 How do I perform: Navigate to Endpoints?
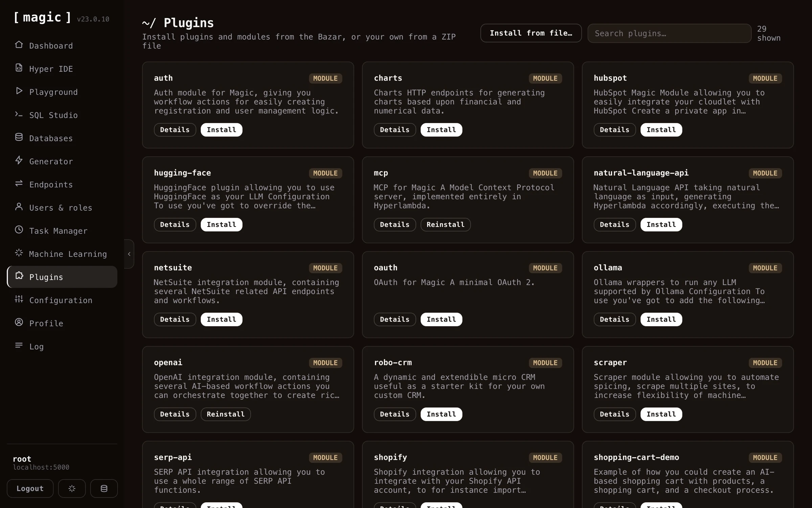click(62, 185)
